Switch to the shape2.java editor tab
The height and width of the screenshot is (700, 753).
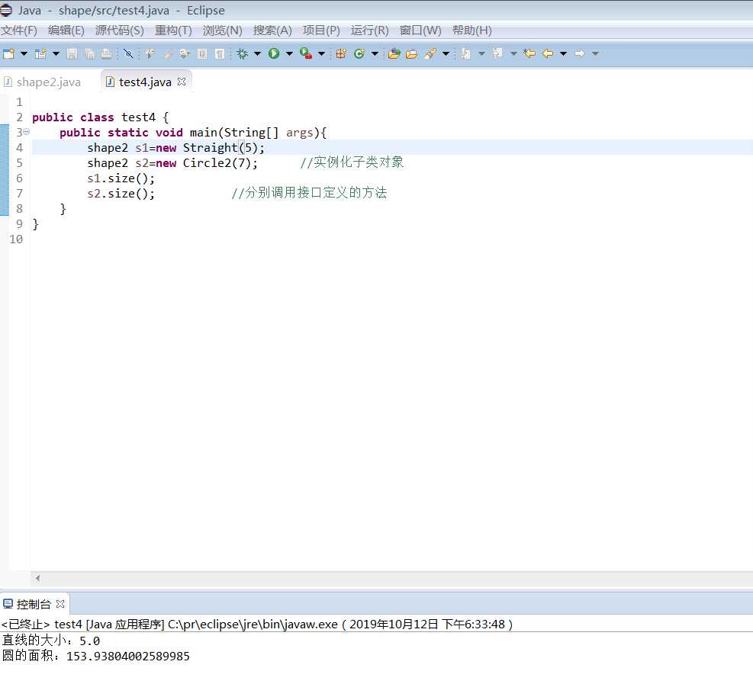click(42, 82)
